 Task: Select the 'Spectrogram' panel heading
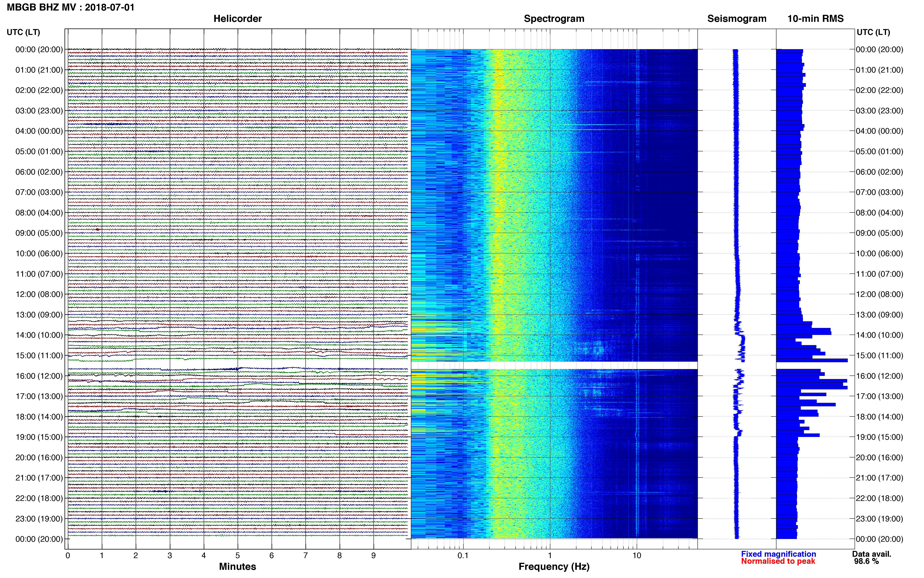click(554, 19)
